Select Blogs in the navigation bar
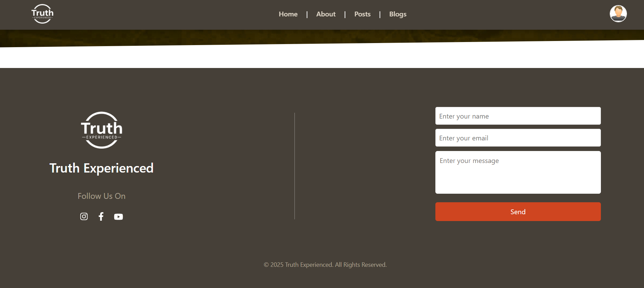644x288 pixels. pos(398,14)
